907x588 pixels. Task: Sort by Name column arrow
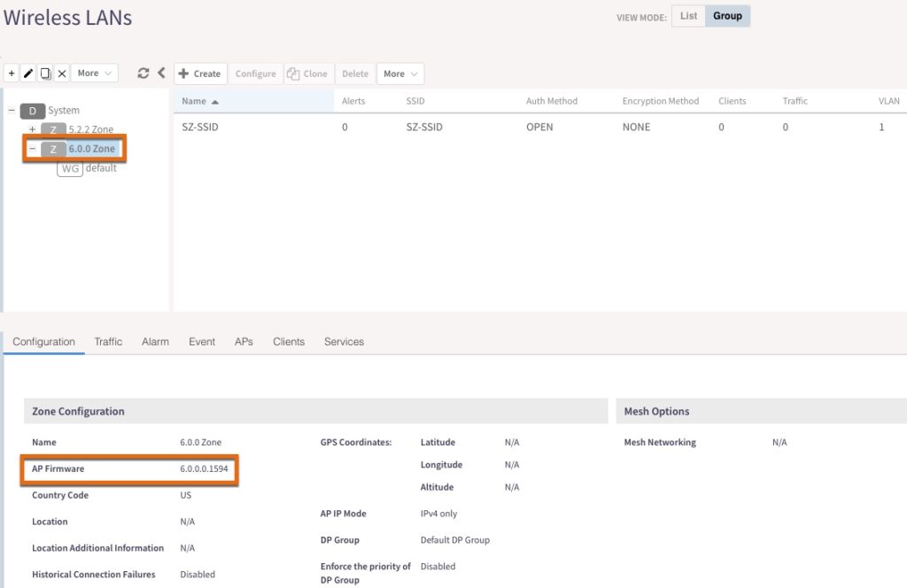pyautogui.click(x=215, y=102)
